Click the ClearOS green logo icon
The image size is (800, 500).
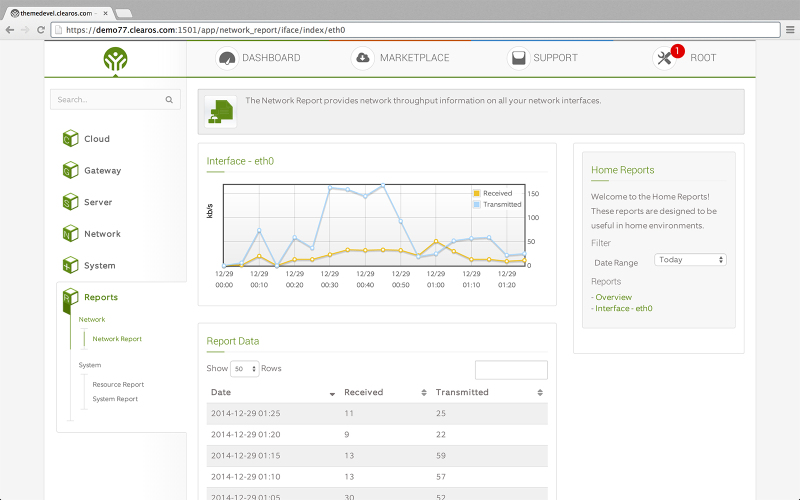pos(115,59)
